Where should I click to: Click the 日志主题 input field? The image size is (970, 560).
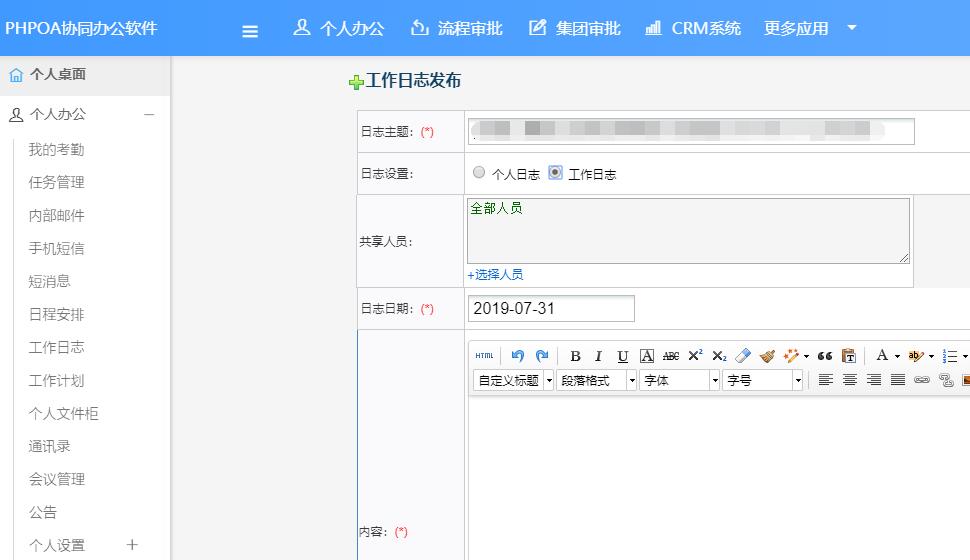coord(691,131)
